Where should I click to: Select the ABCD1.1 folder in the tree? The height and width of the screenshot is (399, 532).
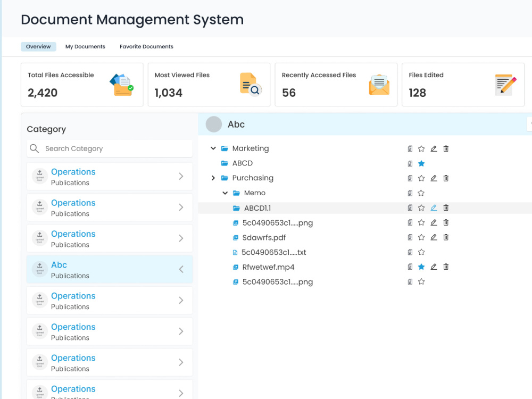pyautogui.click(x=257, y=208)
